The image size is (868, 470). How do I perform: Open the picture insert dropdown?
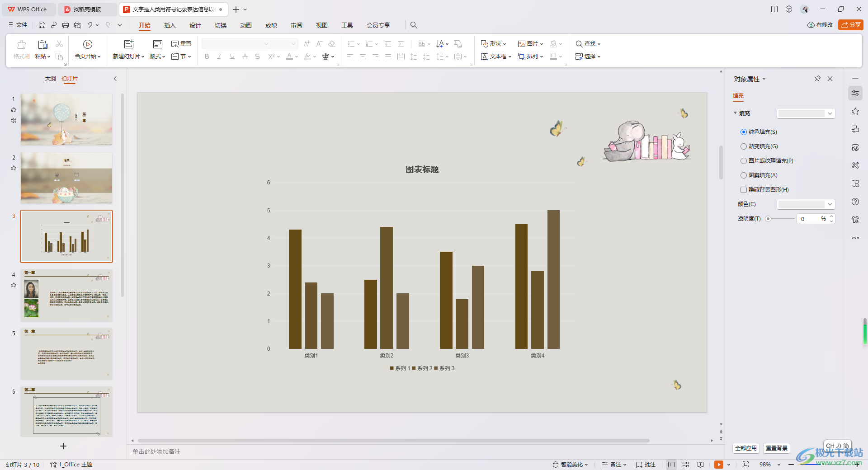530,44
